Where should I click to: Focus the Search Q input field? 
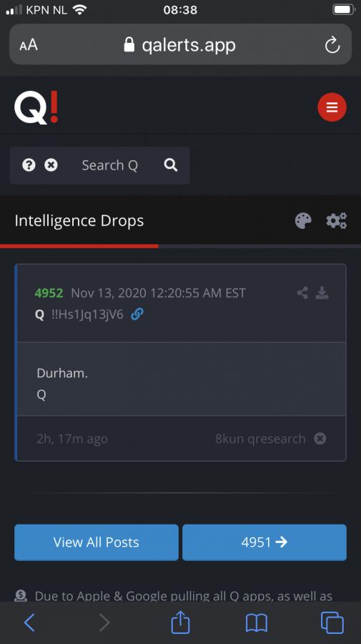point(109,165)
